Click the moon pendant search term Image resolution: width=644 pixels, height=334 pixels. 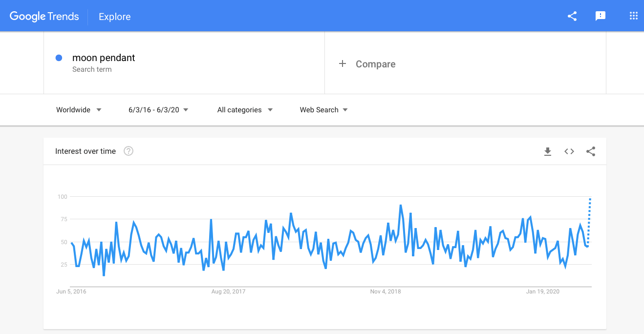104,58
